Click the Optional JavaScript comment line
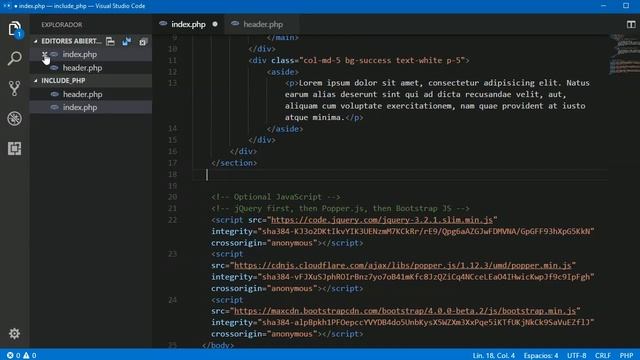 tap(276, 197)
